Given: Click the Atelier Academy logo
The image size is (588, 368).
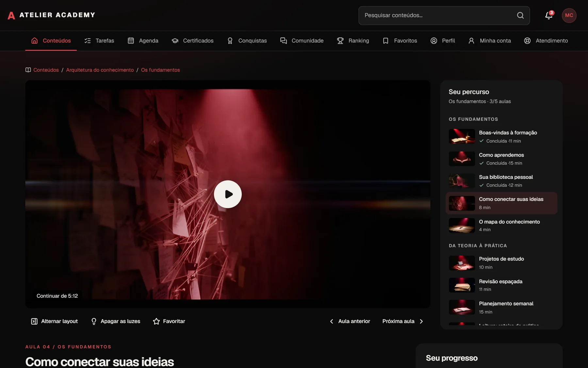Looking at the screenshot, I should point(51,15).
